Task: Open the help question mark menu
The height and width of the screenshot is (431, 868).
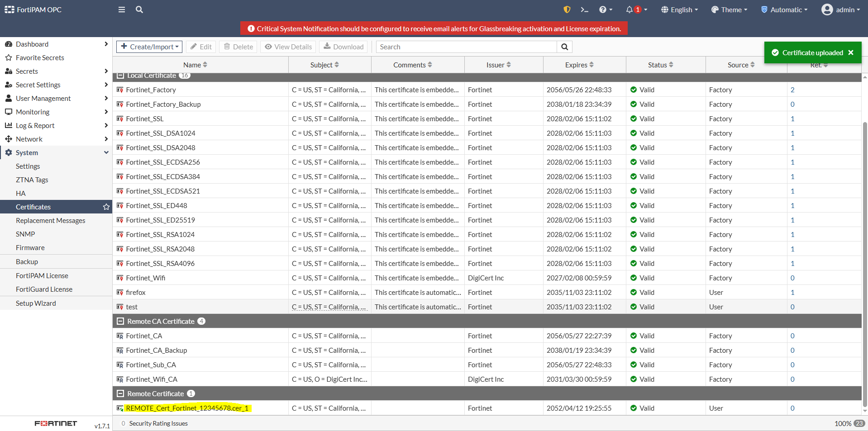Action: (x=606, y=9)
